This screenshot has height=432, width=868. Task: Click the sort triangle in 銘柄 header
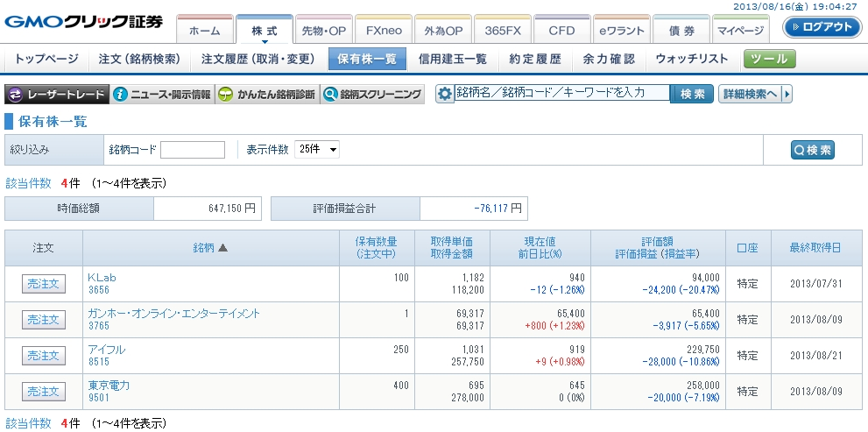(222, 248)
